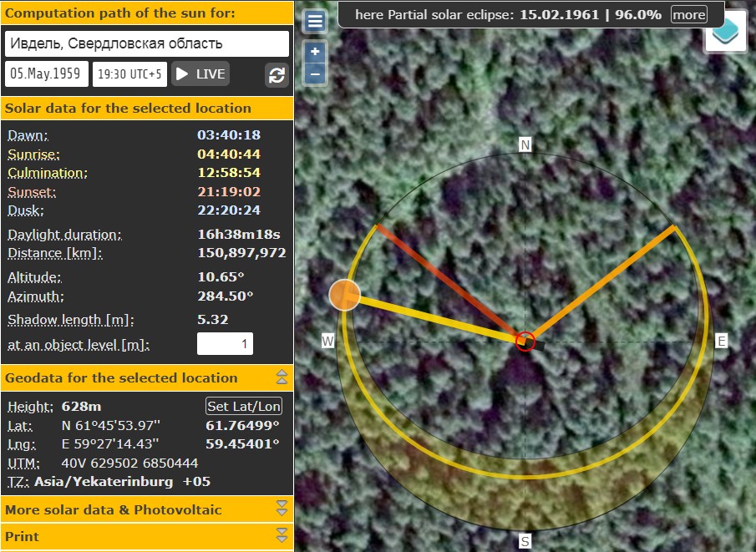
Task: Zoom in with the plus button
Action: (x=315, y=52)
